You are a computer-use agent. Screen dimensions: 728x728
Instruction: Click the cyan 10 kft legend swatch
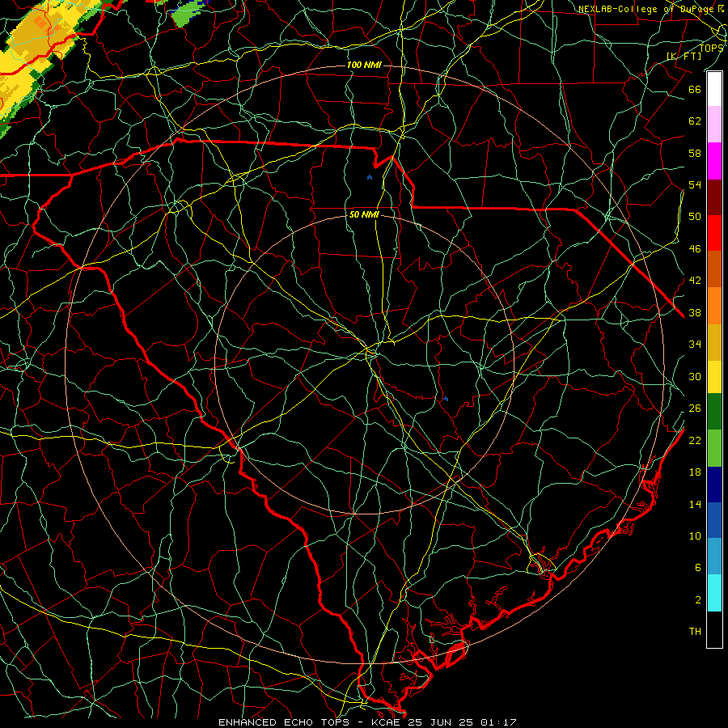pos(714,593)
